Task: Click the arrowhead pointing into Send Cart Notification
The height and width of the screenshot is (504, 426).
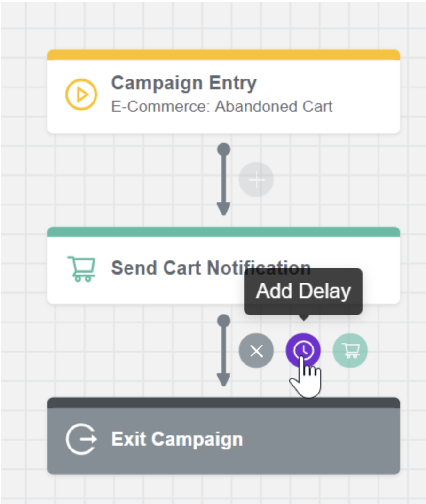Action: [x=223, y=209]
